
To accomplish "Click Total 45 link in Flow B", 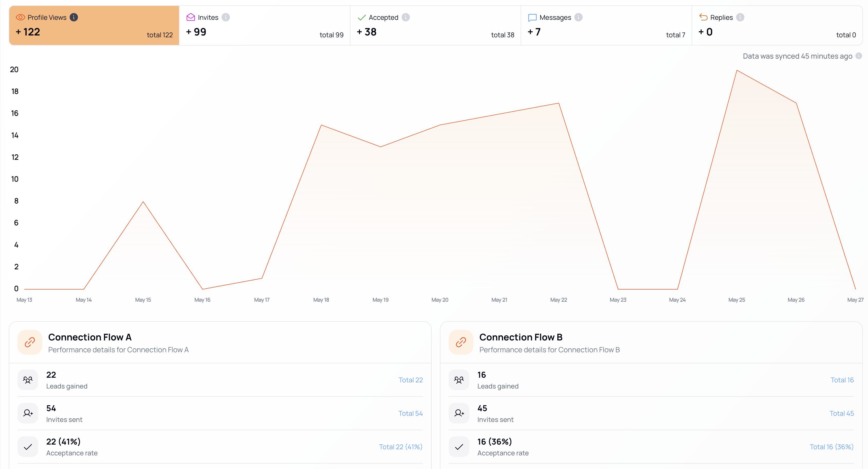I will (842, 413).
